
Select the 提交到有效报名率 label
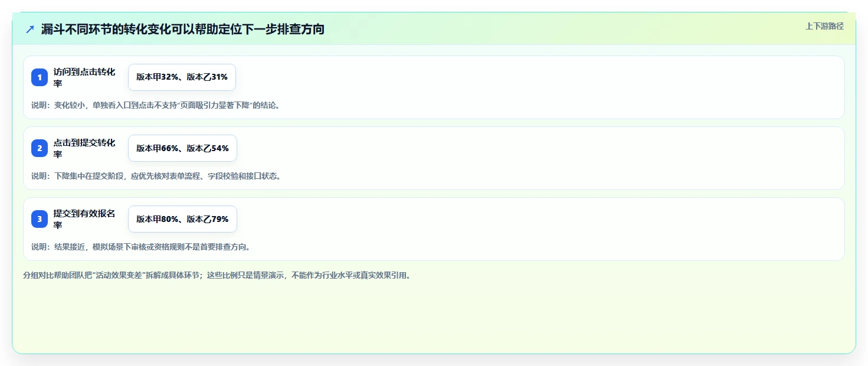click(x=84, y=219)
